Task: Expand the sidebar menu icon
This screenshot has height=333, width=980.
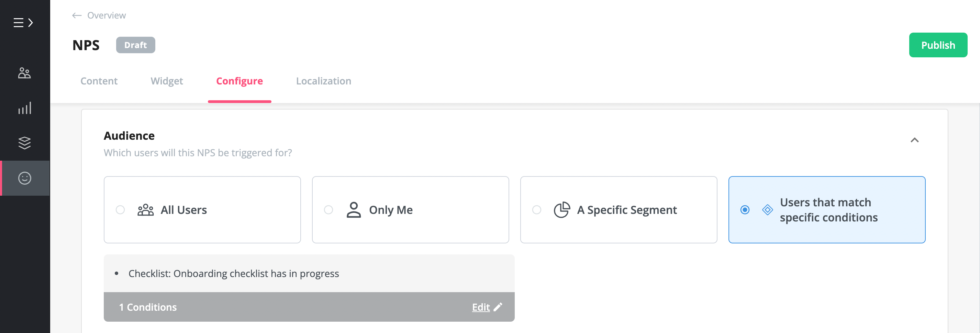Action: [x=23, y=23]
